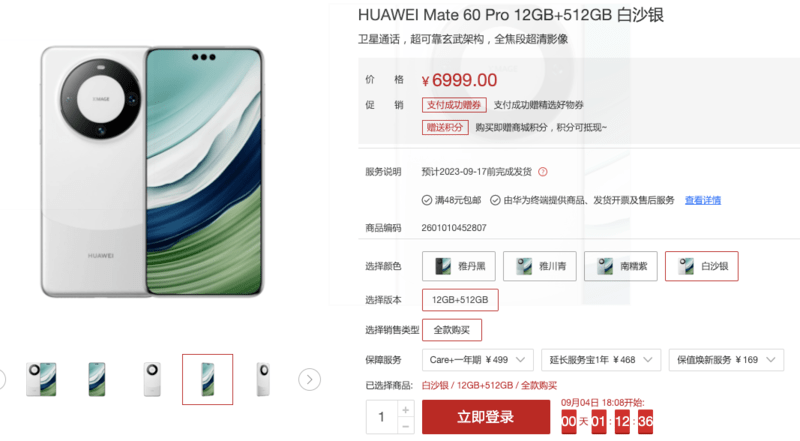Image resolution: width=800 pixels, height=441 pixels.
Task: Click the checkmark icon beside 由华为终端提供商品
Action: 495,200
